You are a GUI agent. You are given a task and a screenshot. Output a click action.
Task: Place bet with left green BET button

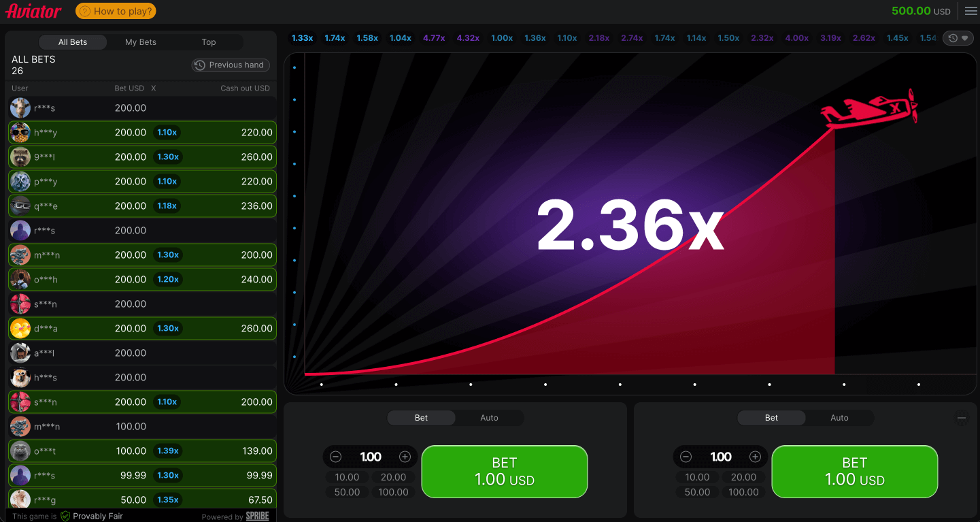click(x=504, y=471)
